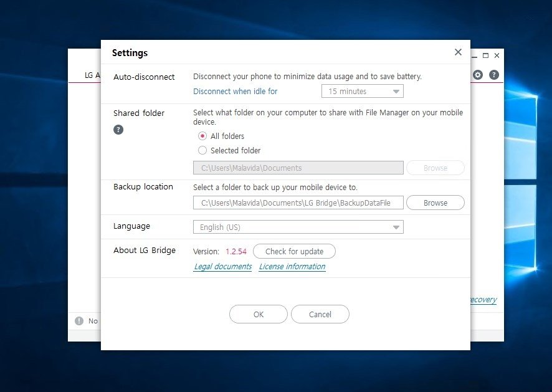Close the Settings dialog with the X
The image size is (552, 392).
458,52
